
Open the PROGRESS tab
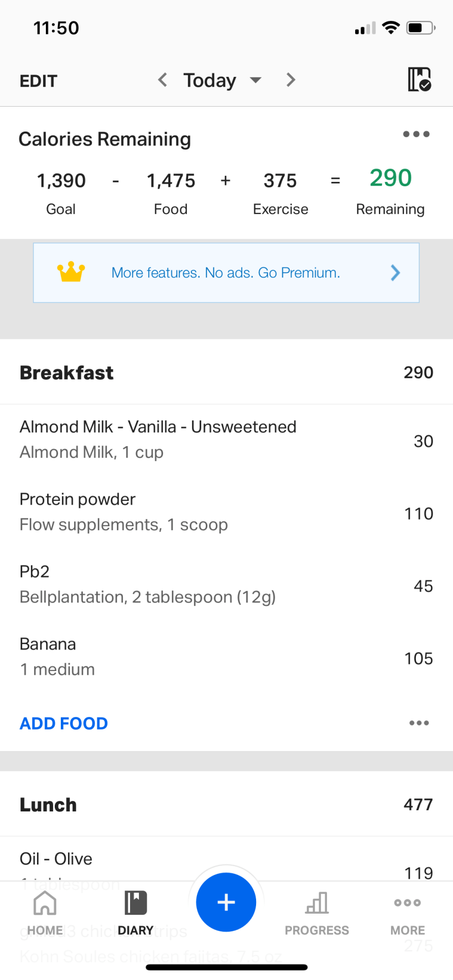coord(317,913)
